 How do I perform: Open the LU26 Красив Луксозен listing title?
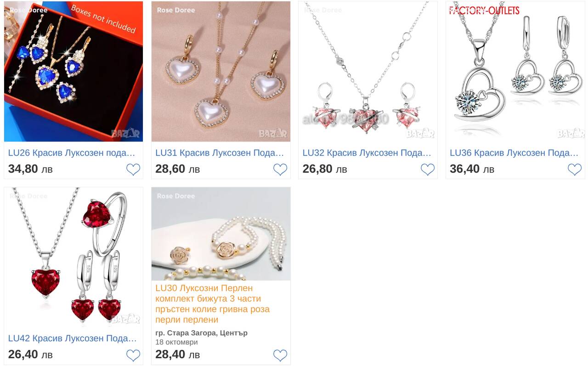pos(72,153)
